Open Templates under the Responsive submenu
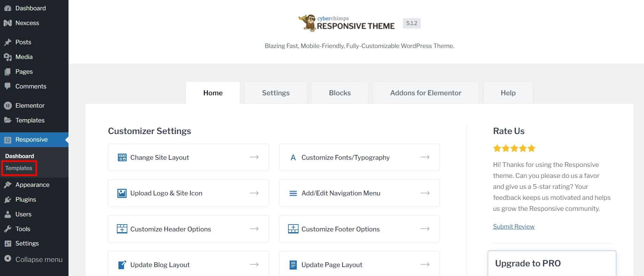The height and width of the screenshot is (276, 644). pyautogui.click(x=19, y=168)
